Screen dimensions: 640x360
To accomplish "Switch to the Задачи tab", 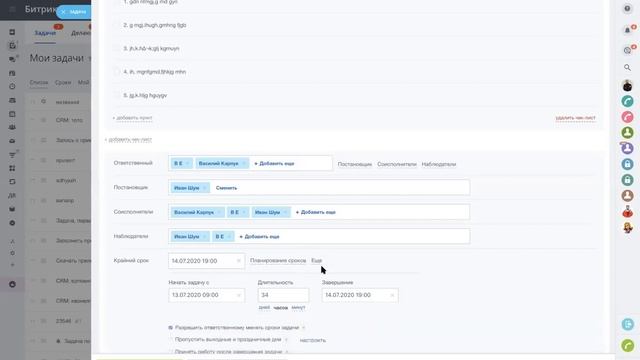I will click(x=45, y=33).
